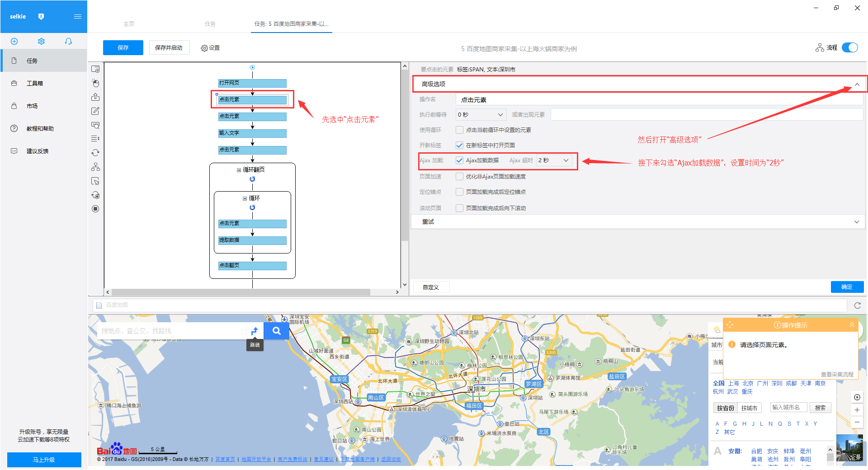The image size is (868, 470).
Task: Expand the 重试 section
Action: point(857,222)
